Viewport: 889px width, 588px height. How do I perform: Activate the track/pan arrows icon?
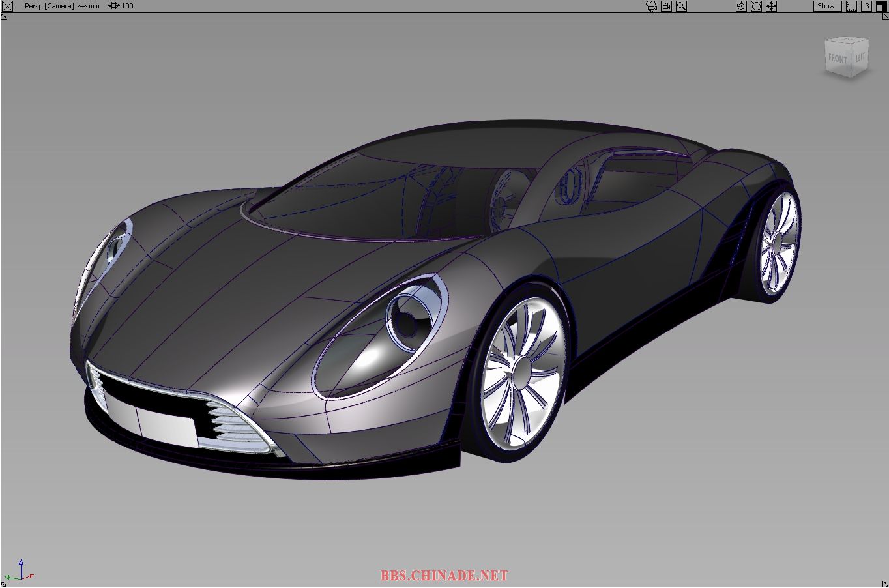[x=771, y=6]
